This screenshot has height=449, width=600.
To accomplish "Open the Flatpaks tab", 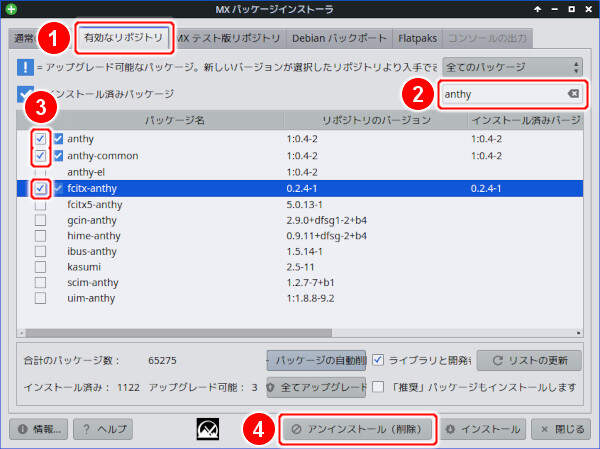I will point(417,38).
